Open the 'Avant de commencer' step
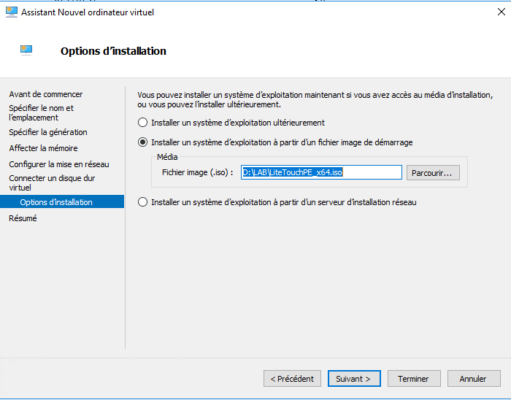This screenshot has width=511, height=400. (x=46, y=94)
